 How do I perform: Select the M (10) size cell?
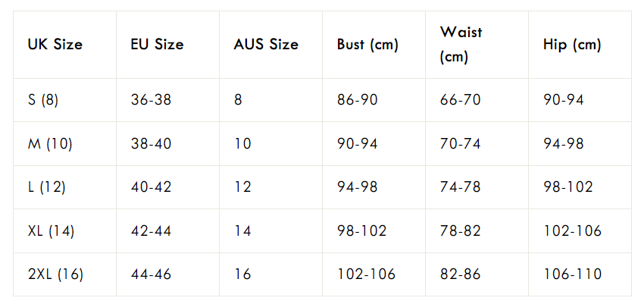point(65,144)
